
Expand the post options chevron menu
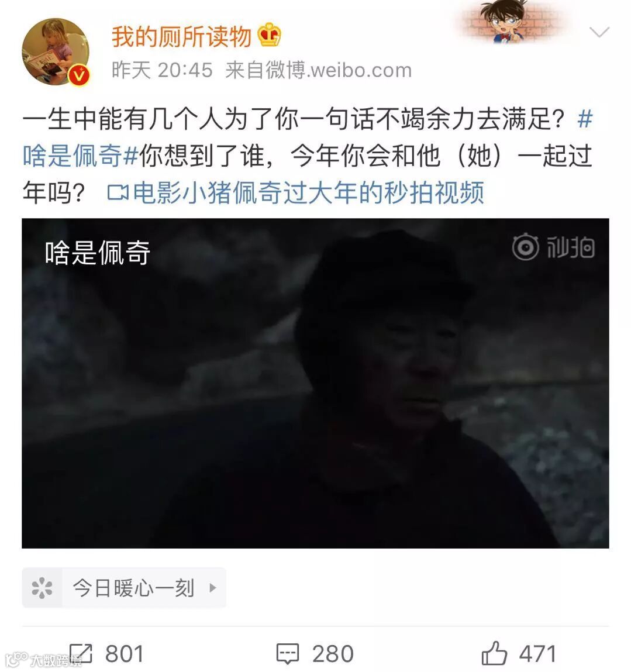click(599, 32)
